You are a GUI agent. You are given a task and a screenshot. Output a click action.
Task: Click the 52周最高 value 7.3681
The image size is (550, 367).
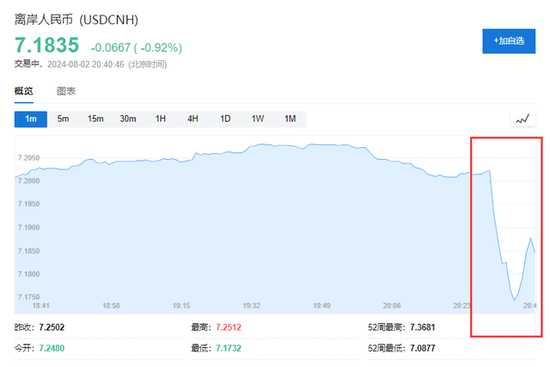click(422, 327)
